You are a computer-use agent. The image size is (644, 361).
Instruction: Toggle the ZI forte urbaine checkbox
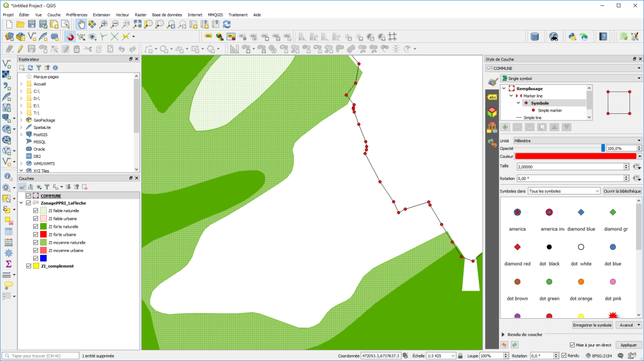click(36, 235)
